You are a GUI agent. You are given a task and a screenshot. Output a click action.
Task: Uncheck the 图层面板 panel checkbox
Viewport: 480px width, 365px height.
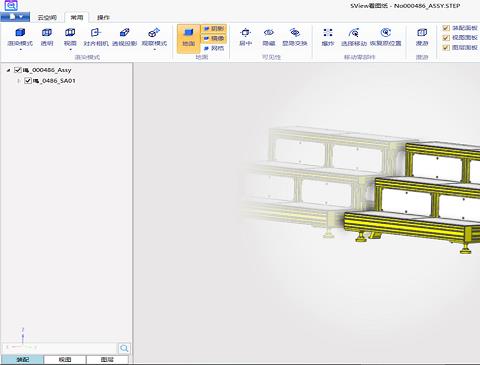[x=446, y=48]
